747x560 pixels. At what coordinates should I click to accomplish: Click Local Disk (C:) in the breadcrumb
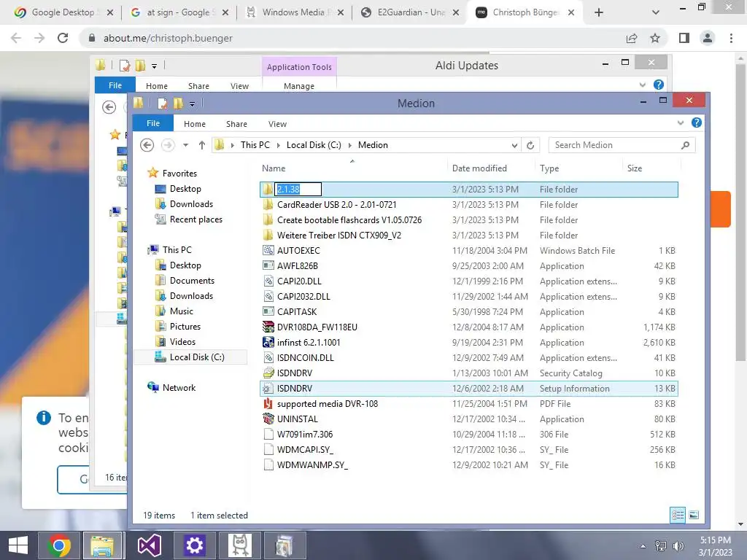point(314,145)
